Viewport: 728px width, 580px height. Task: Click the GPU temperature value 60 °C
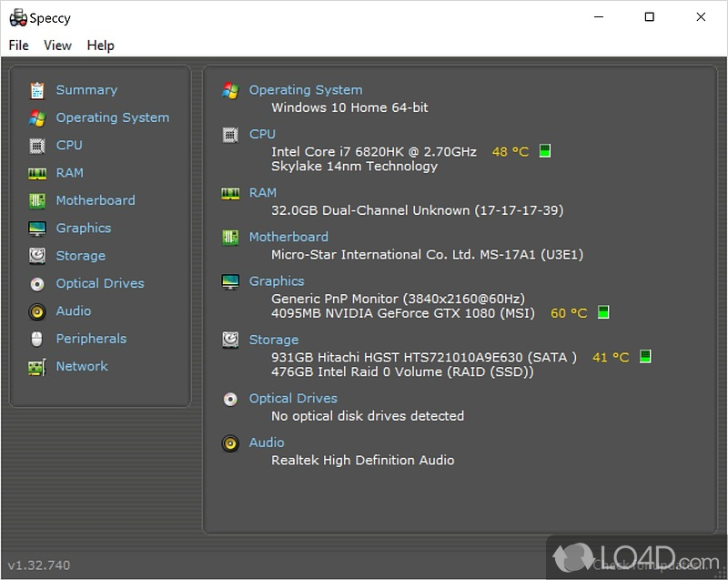(569, 313)
